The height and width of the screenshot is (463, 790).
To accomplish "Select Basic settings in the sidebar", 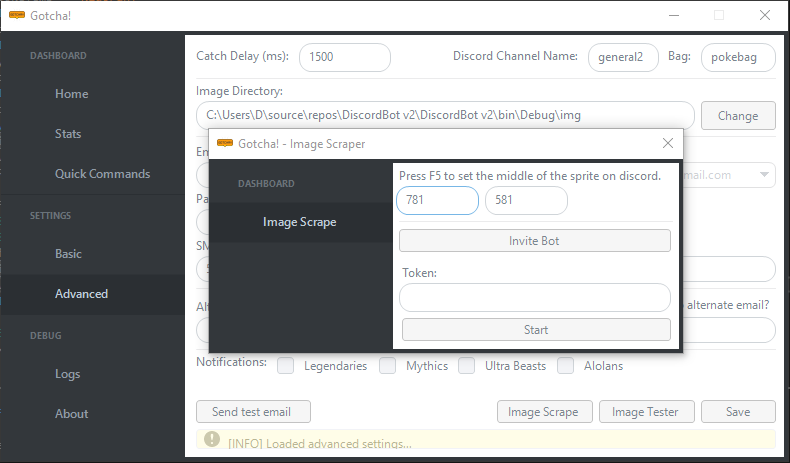I will point(69,254).
